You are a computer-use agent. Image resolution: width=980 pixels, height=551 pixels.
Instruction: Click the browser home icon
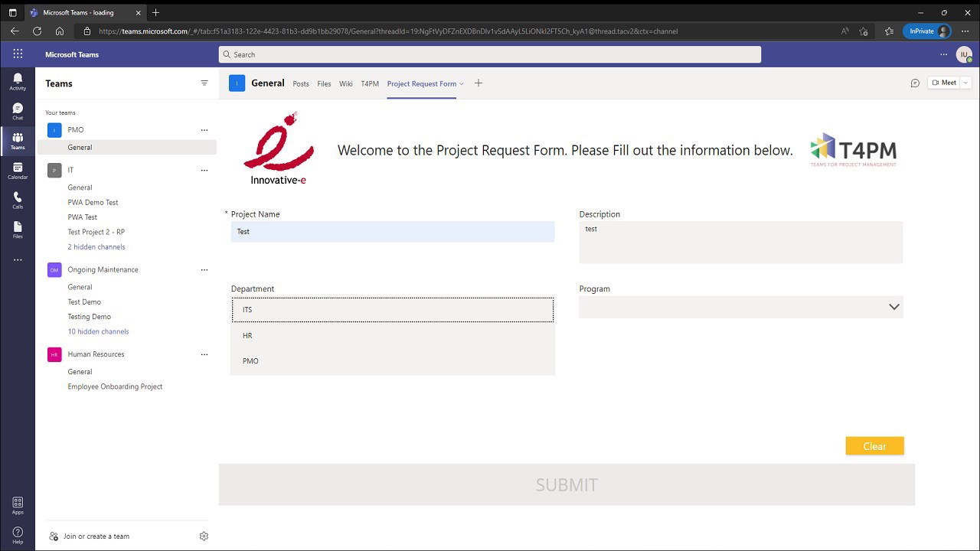(x=60, y=31)
